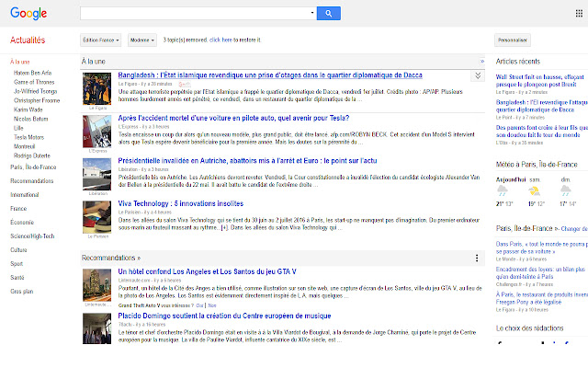Select Hatem Ben Arfa topic in sidebar
This screenshot has width=588, height=368.
(33, 73)
